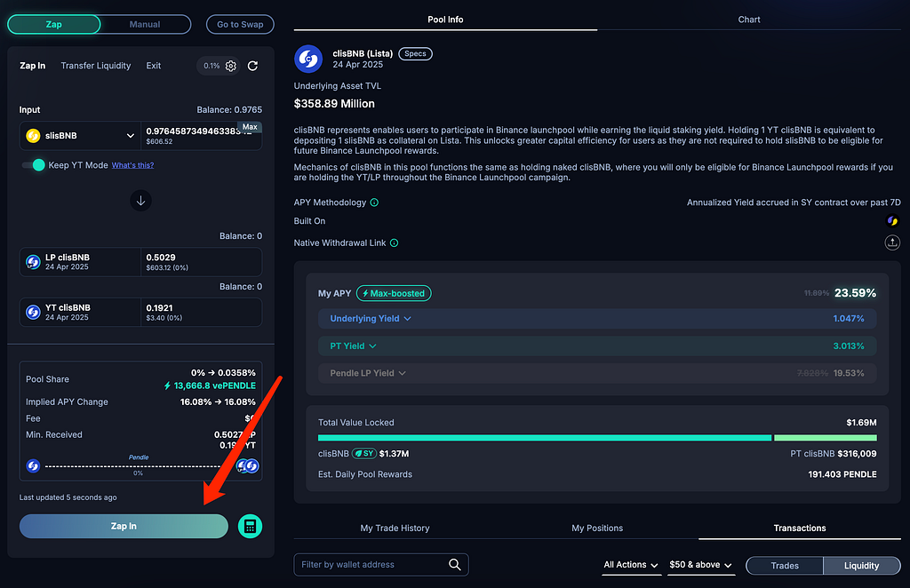
Task: Click the search magnifier icon
Action: pos(455,564)
